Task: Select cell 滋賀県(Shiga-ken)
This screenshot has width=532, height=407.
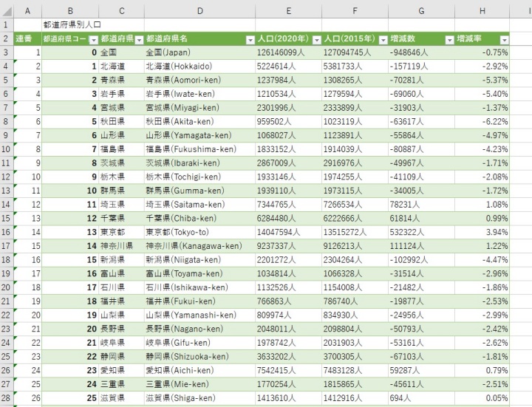Action: 199,398
